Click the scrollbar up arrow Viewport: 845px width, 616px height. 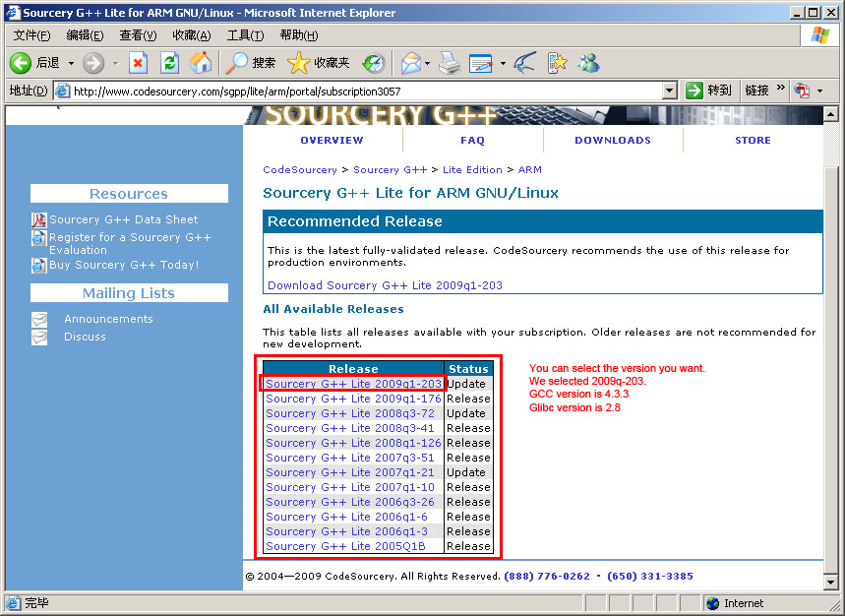830,114
